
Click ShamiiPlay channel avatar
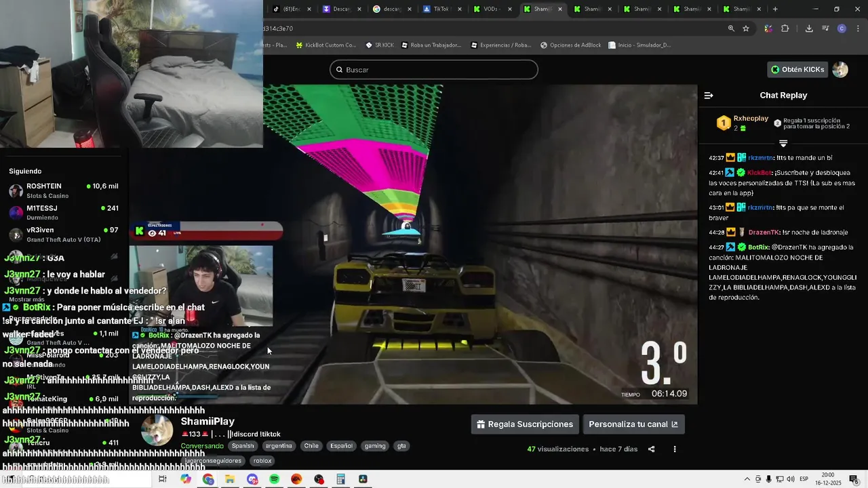click(157, 430)
